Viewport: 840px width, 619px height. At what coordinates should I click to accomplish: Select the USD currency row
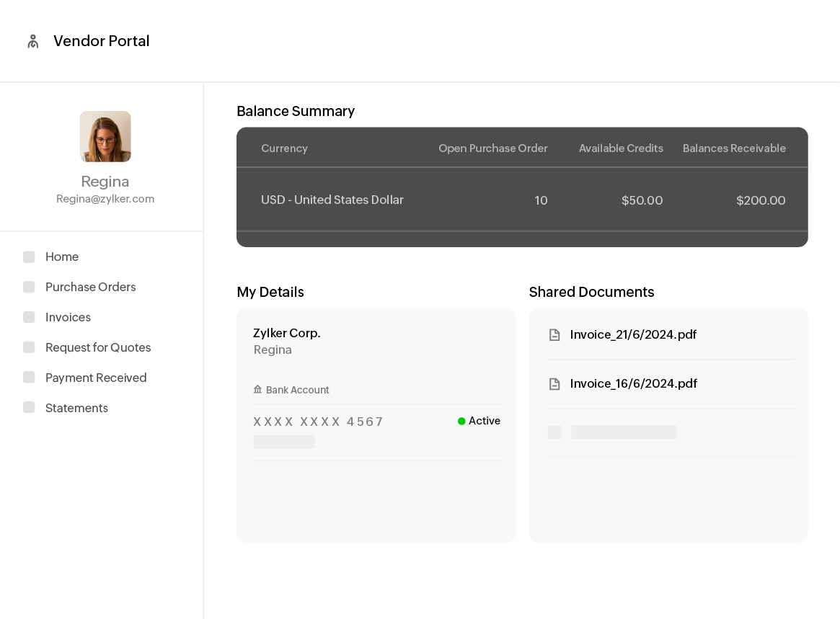pos(332,200)
